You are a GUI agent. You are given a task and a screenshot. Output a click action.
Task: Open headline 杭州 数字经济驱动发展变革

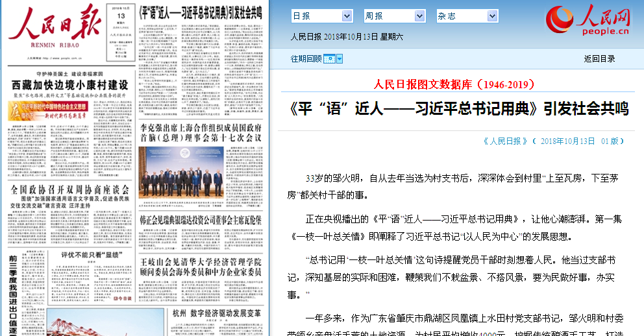point(216,313)
